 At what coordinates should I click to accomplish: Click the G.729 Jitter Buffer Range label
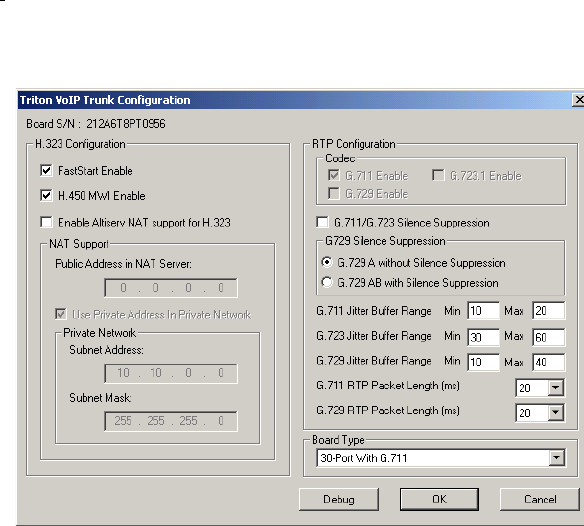tap(374, 361)
